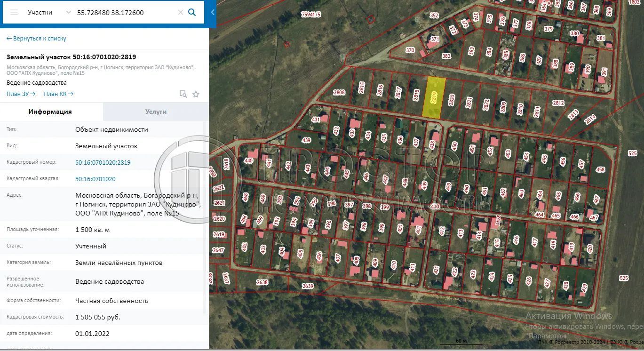Zoom to parcel using magnifier-frame icon
The height and width of the screenshot is (351, 644).
183,94
